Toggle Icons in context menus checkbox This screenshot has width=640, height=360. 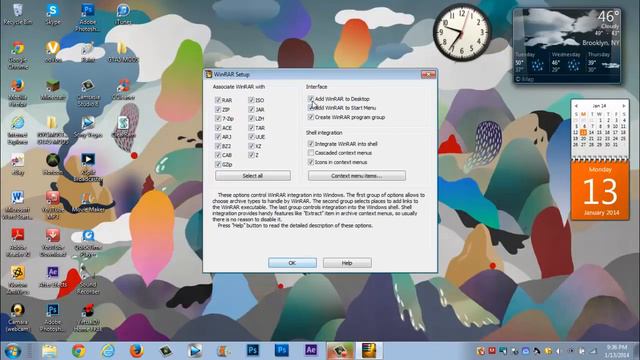click(311, 162)
